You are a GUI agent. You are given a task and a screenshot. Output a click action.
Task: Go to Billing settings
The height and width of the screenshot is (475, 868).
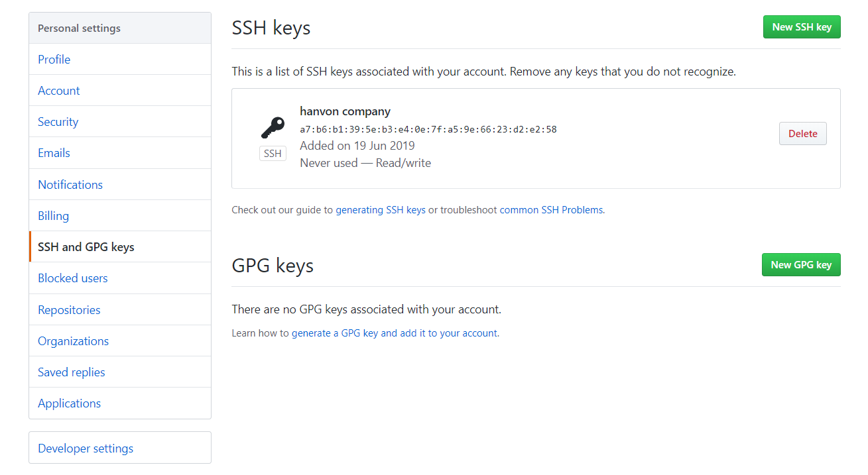point(54,216)
